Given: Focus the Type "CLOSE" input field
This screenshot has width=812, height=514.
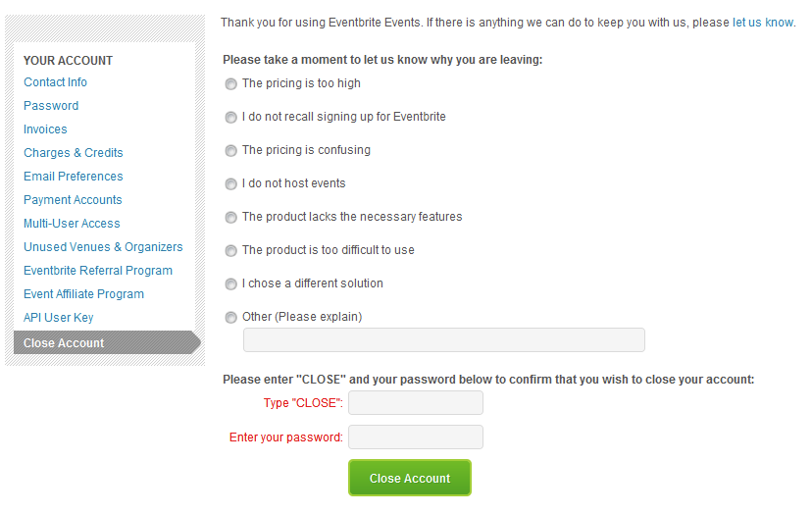Looking at the screenshot, I should click(x=416, y=402).
